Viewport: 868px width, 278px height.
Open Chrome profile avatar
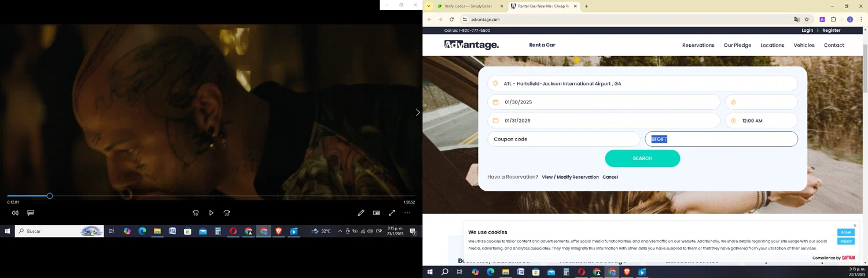tap(850, 20)
